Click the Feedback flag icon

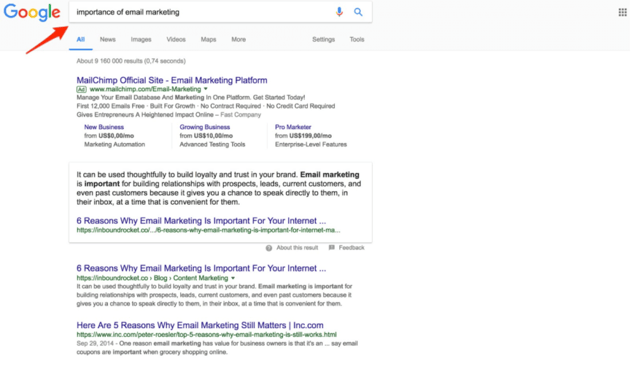[x=331, y=247]
